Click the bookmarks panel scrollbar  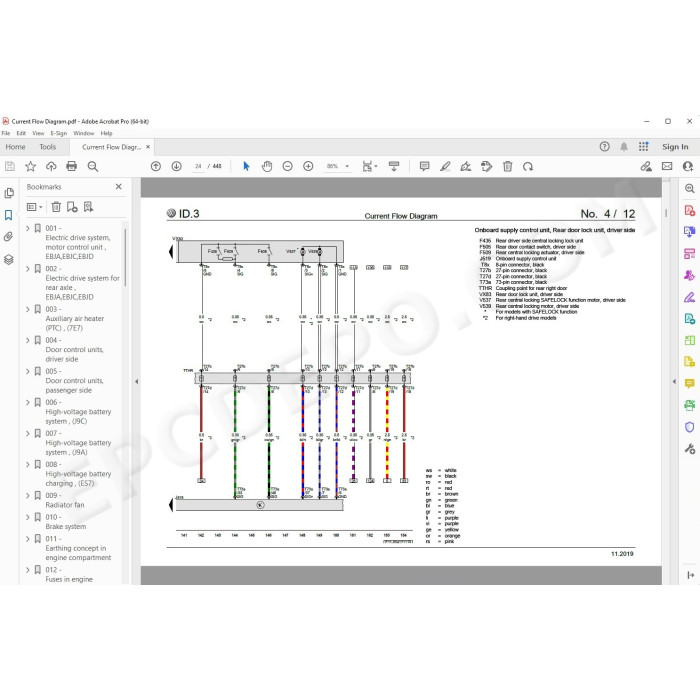tap(125, 257)
